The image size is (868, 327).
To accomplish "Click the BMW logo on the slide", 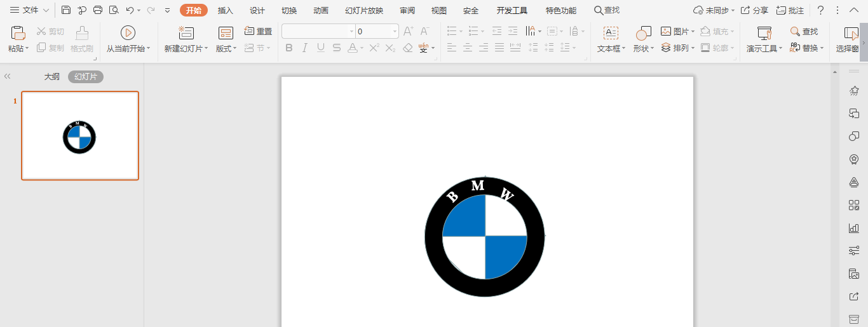I will coord(485,237).
